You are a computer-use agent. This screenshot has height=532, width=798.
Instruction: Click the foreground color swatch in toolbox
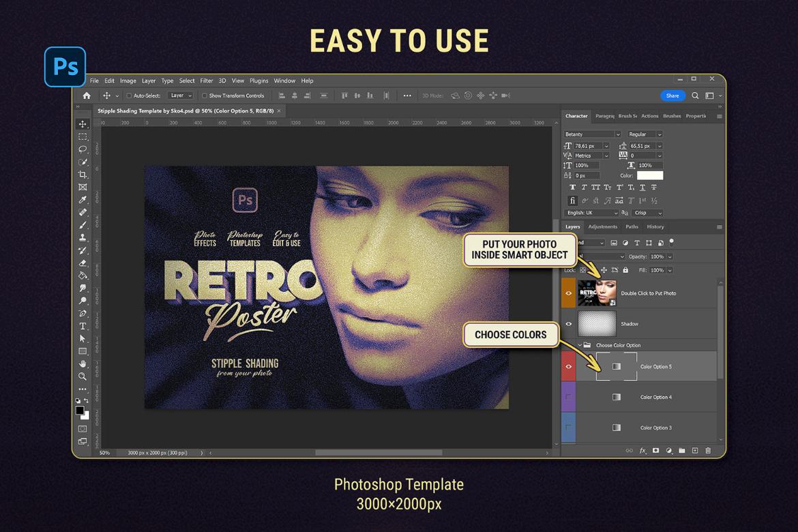point(80,411)
